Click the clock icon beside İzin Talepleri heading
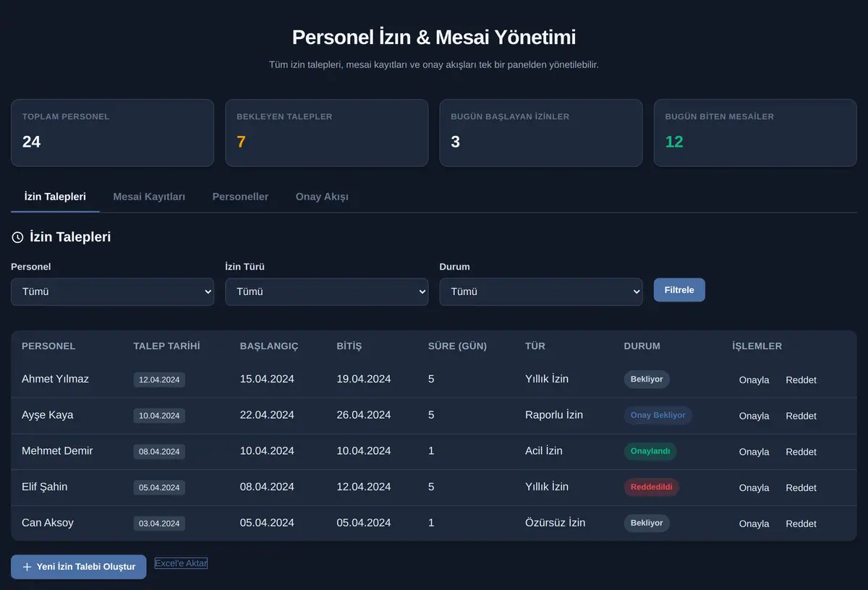868x590 pixels. point(17,237)
